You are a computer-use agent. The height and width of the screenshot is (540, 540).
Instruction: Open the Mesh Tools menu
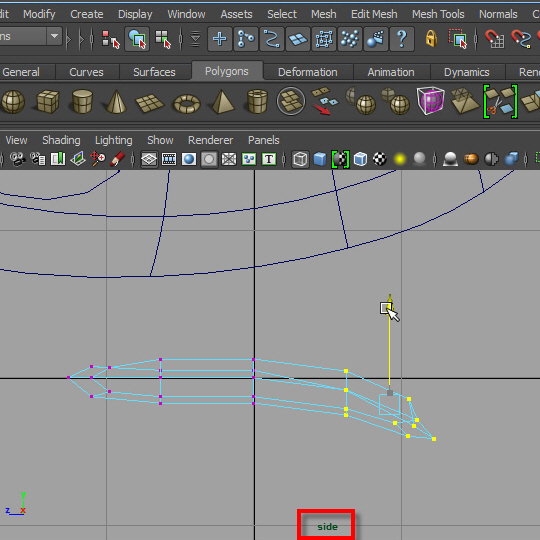[438, 14]
